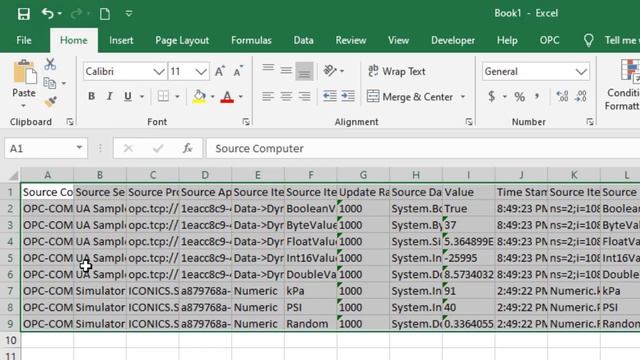Click the Insert Function fx icon
The image size is (640, 360).
pyautogui.click(x=187, y=148)
